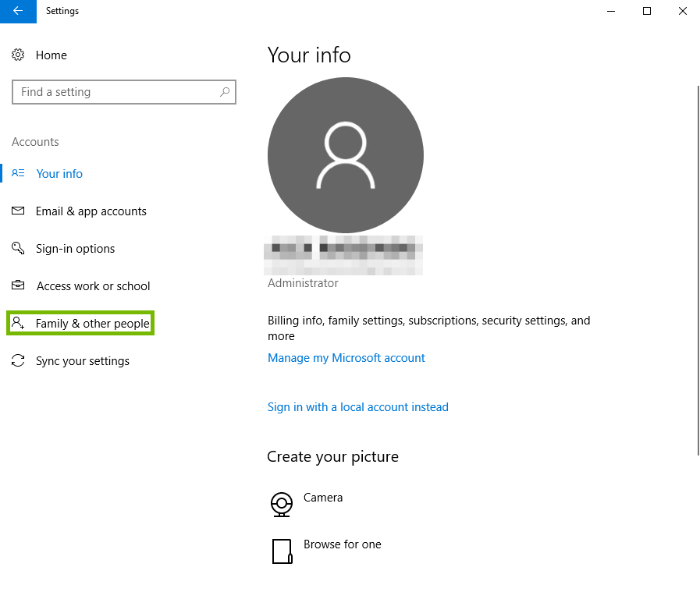Select Your info in the sidebar
Viewport: 700px width, 592px height.
tap(59, 173)
